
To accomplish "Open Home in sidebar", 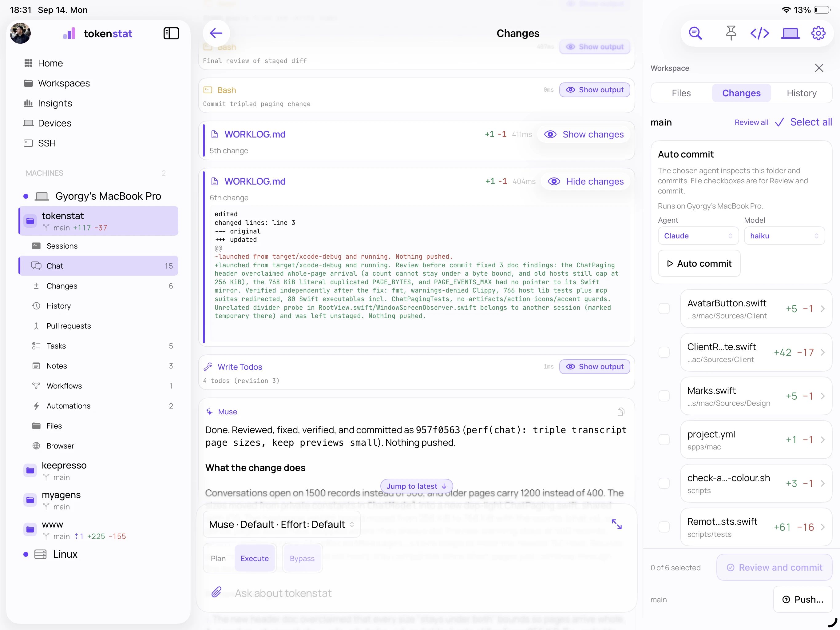I will tap(50, 63).
